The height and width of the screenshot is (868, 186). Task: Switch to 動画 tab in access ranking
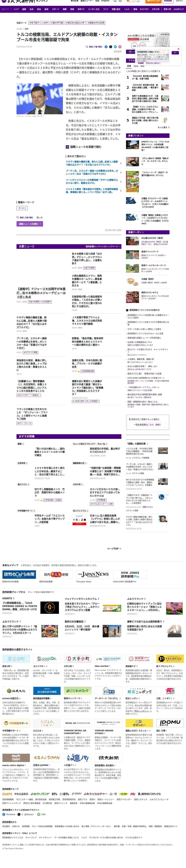coord(143,66)
